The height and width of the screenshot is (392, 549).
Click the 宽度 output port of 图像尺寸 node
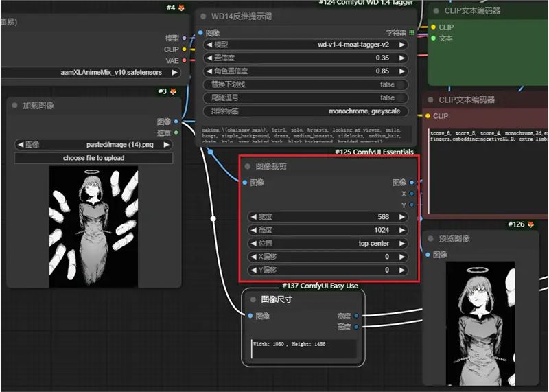pyautogui.click(x=356, y=316)
